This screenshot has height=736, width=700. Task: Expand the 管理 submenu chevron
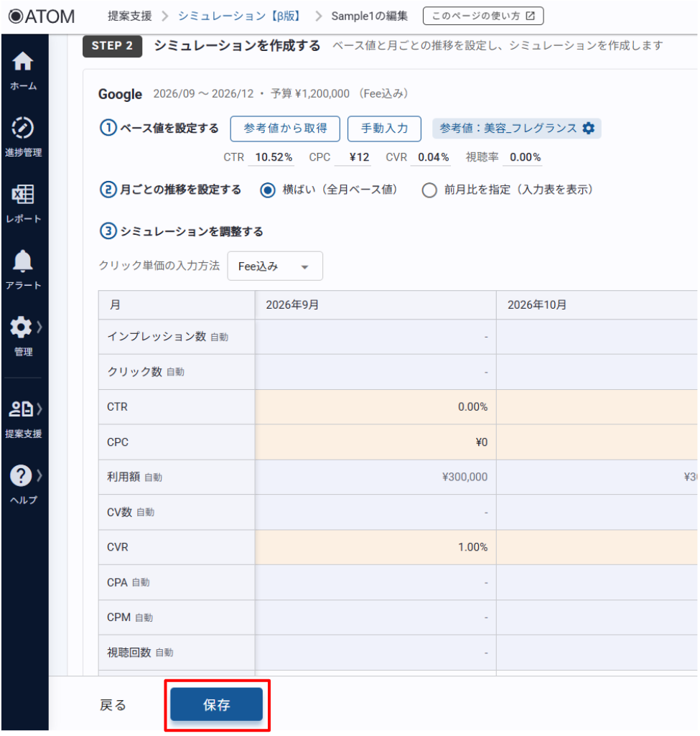tap(39, 327)
